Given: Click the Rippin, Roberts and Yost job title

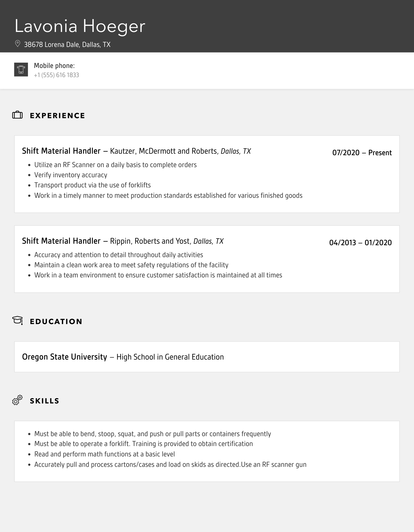Looking at the screenshot, I should (x=123, y=241).
